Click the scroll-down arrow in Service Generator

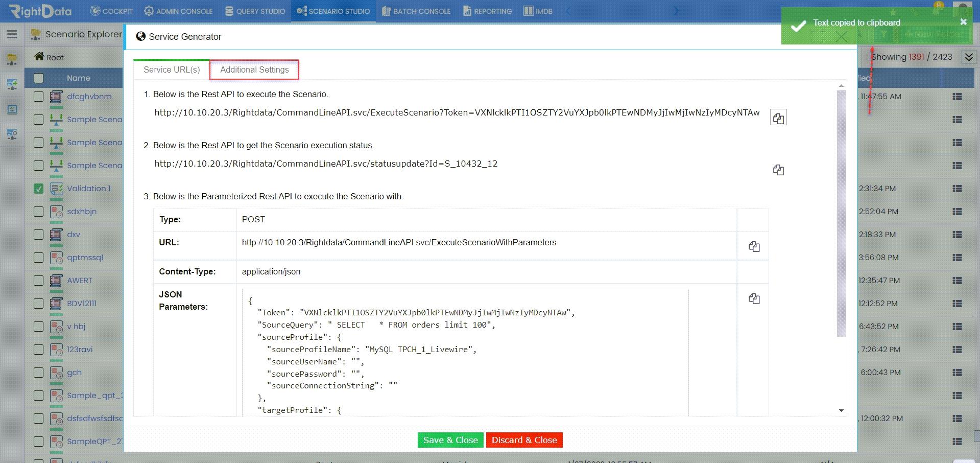tap(841, 410)
